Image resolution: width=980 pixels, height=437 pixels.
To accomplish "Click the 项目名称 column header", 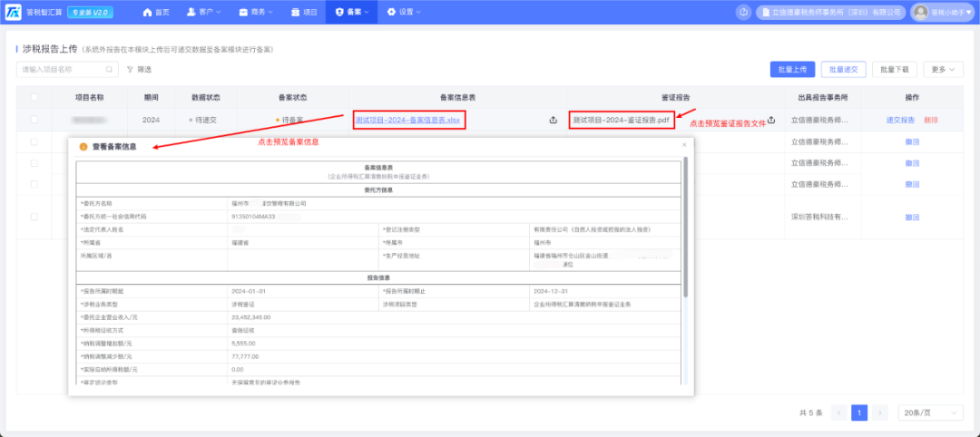I will (x=89, y=97).
